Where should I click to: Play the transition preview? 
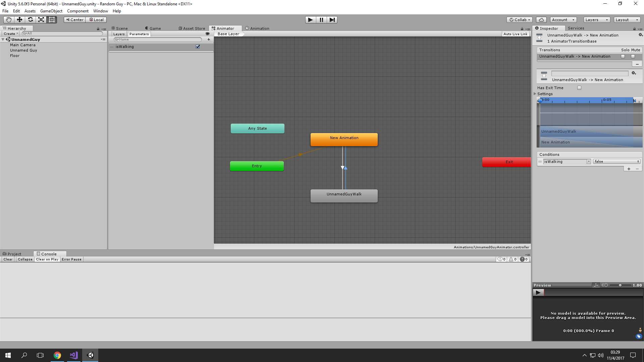pos(538,293)
